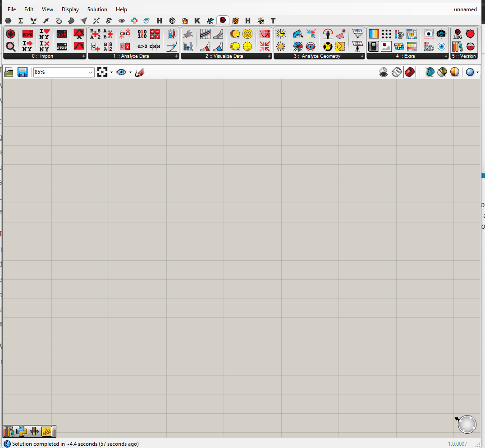Open the Solution menu

[x=97, y=9]
